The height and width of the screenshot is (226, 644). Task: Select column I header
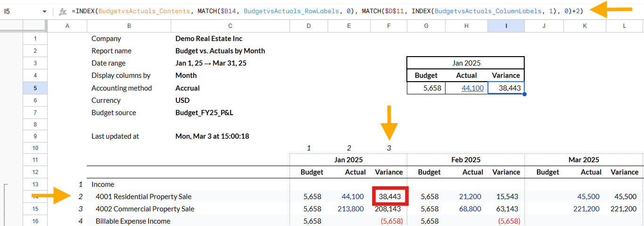point(506,26)
